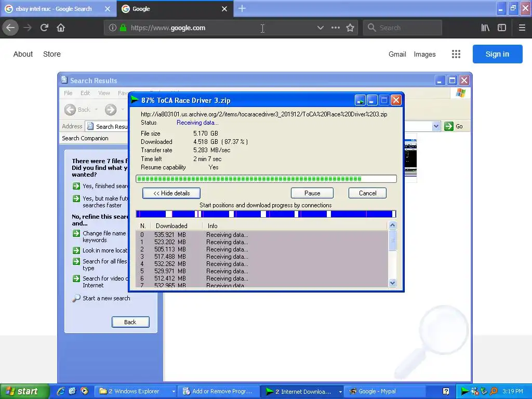Viewport: 532px width, 399px height.
Task: Click the browser Forward arrow button
Action: [28, 28]
